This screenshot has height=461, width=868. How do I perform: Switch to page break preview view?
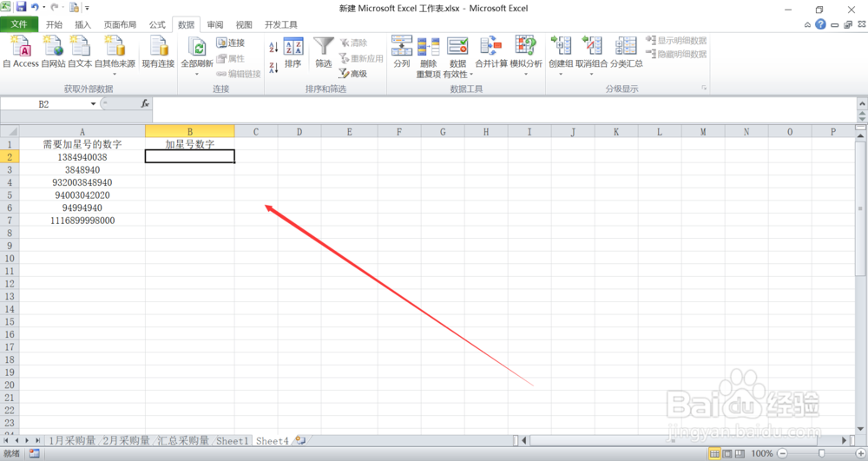740,454
